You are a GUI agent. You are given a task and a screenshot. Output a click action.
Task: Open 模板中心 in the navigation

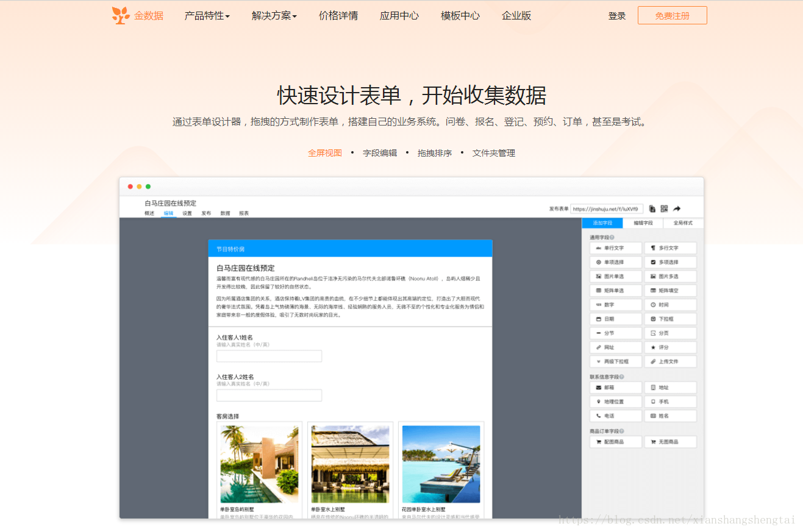pyautogui.click(x=460, y=16)
